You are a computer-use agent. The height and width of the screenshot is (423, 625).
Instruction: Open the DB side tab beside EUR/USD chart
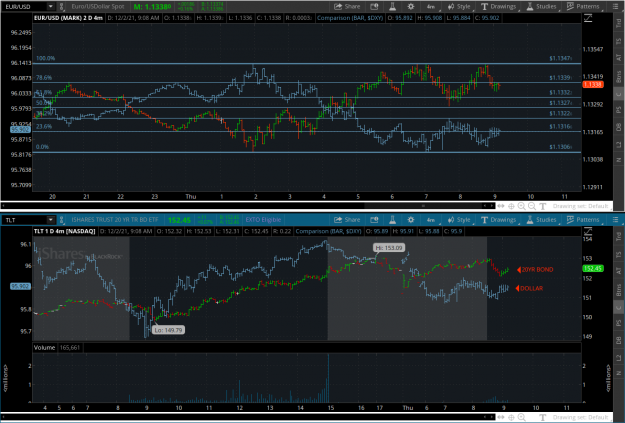[x=619, y=127]
